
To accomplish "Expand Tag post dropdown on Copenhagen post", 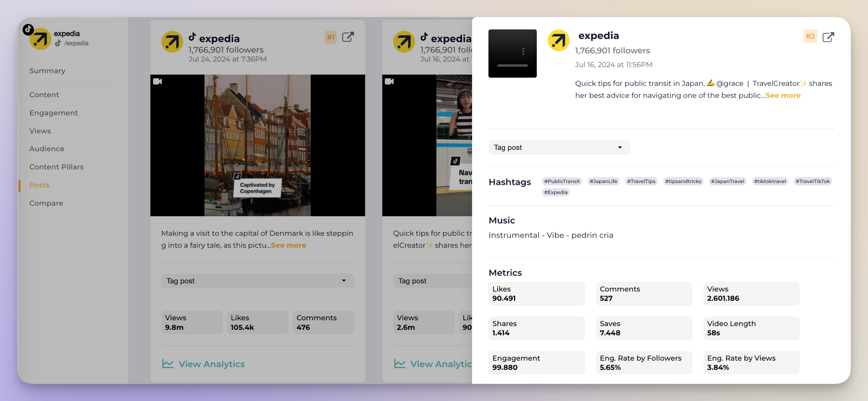I will (257, 281).
